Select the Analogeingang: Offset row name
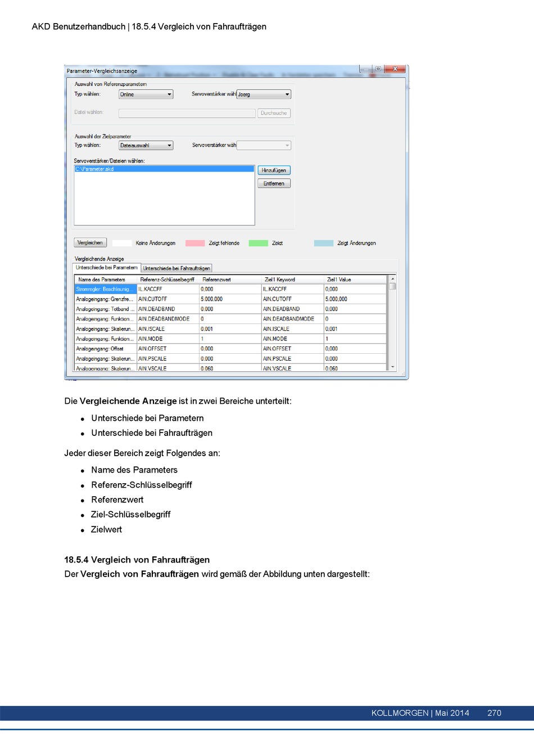 106,349
